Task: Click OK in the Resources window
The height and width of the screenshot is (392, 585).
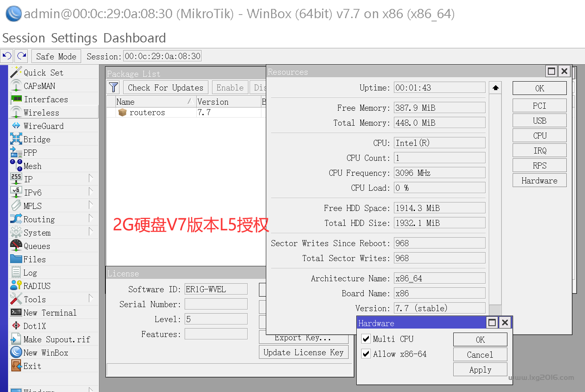Action: (x=540, y=88)
